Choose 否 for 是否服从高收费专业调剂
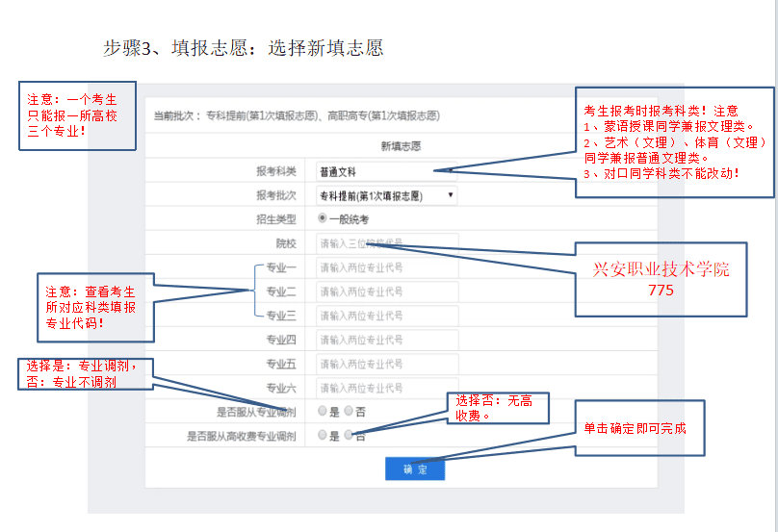Screen dimensions: 778x532 coord(349,435)
